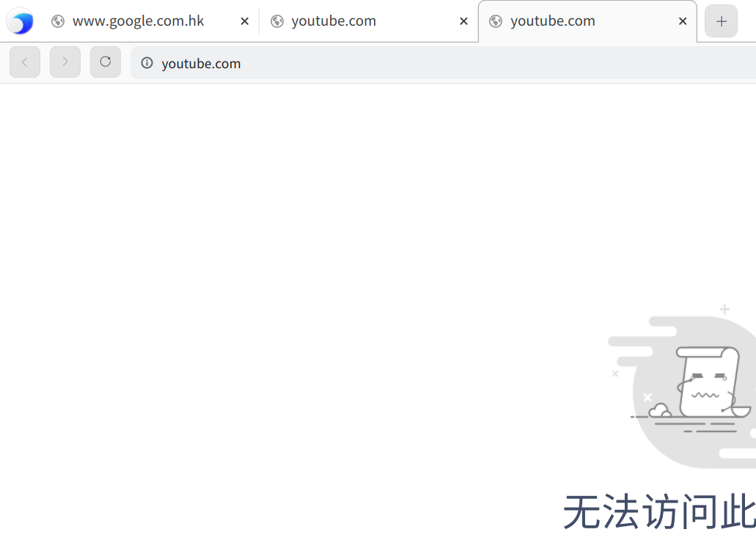Screen dimensions: 756x554
Task: Click the 无法访问此 error heading
Action: coord(659,512)
